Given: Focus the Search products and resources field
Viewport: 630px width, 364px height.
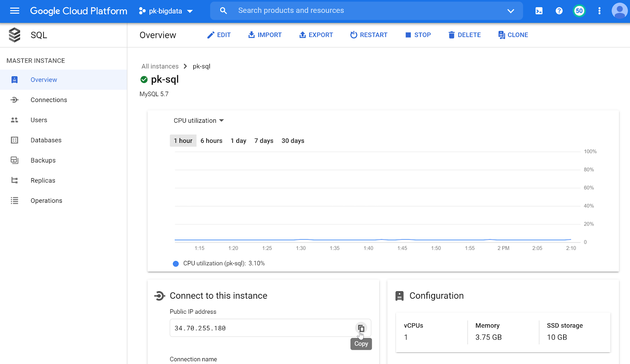Looking at the screenshot, I should pos(366,11).
